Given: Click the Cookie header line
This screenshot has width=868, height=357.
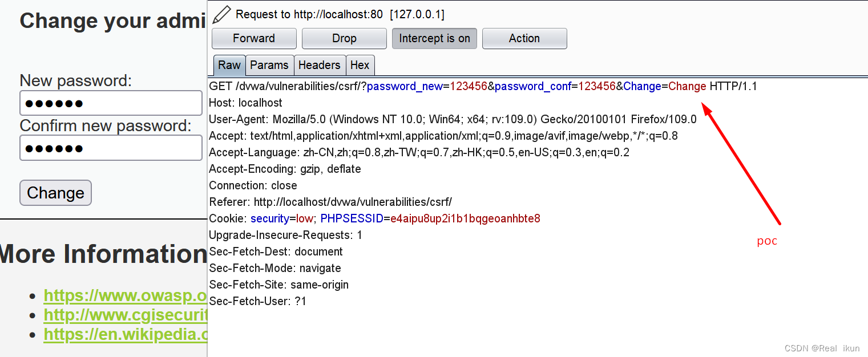Looking at the screenshot, I should point(374,219).
